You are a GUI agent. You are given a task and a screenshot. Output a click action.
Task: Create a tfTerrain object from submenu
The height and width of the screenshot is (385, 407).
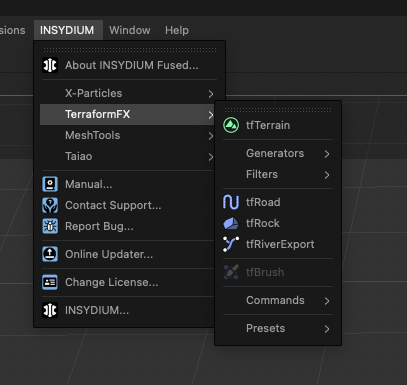pyautogui.click(x=278, y=125)
